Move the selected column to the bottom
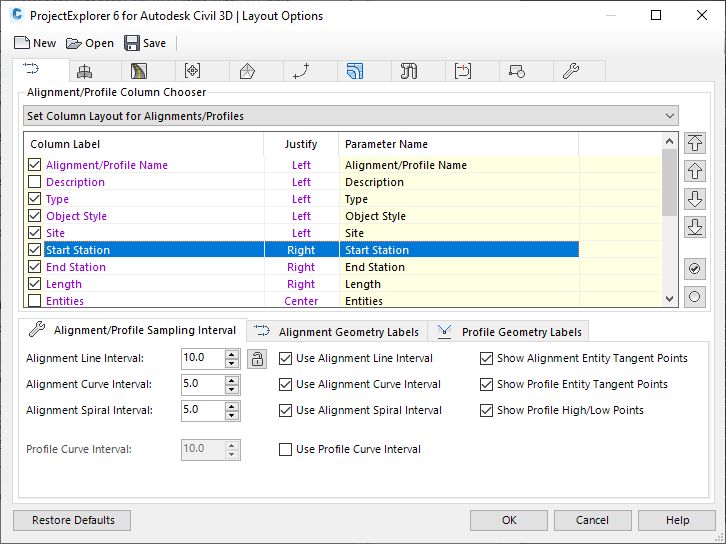This screenshot has width=726, height=544. [x=695, y=227]
